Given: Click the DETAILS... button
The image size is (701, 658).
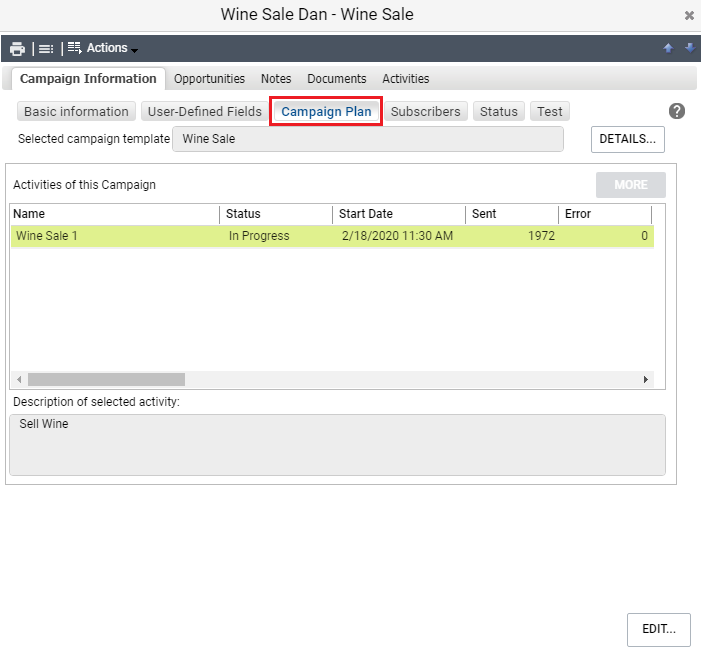Looking at the screenshot, I should tap(628, 139).
